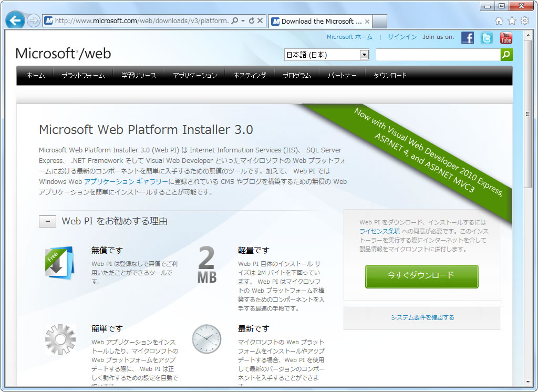This screenshot has width=538, height=392.
Task: Click the Facebook icon
Action: click(468, 38)
